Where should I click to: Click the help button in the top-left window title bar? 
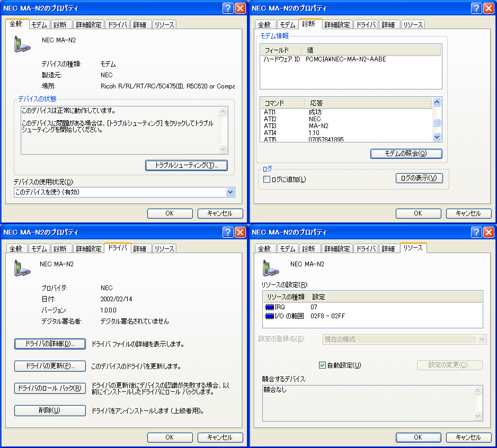[x=228, y=8]
